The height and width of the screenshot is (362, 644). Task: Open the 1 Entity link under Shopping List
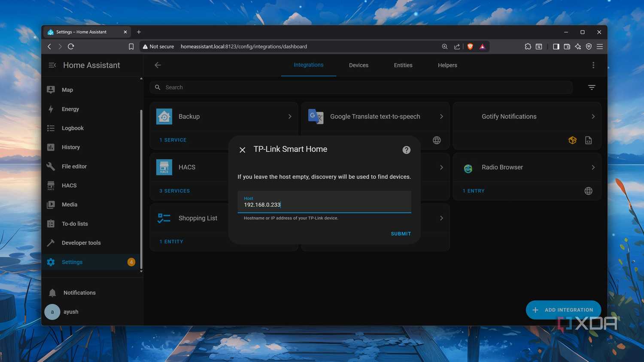pos(171,242)
